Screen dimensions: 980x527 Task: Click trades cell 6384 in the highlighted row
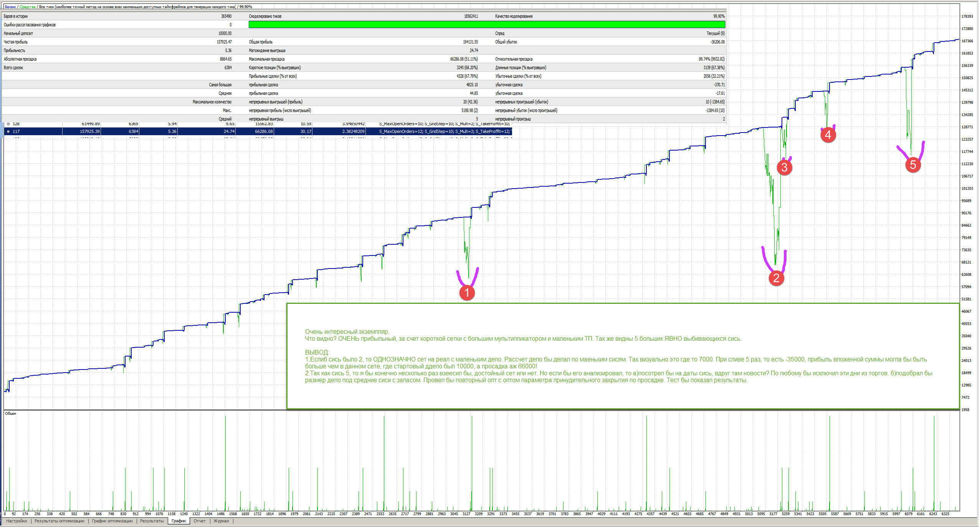133,131
